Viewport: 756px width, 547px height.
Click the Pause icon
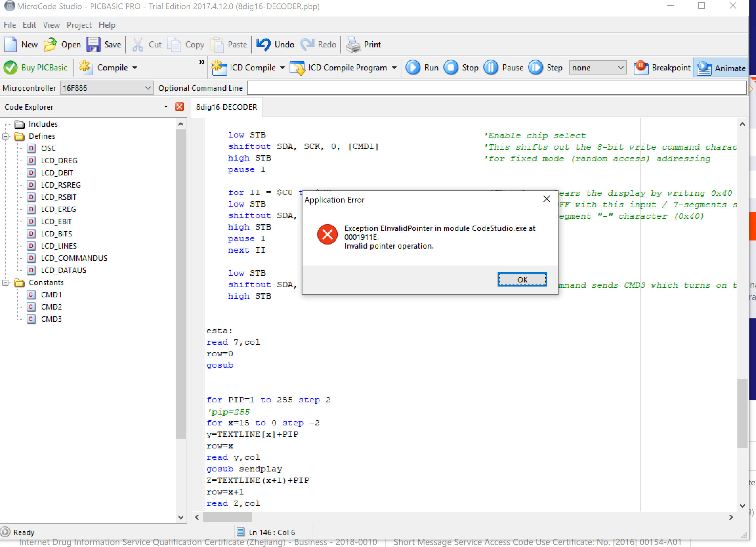[491, 67]
